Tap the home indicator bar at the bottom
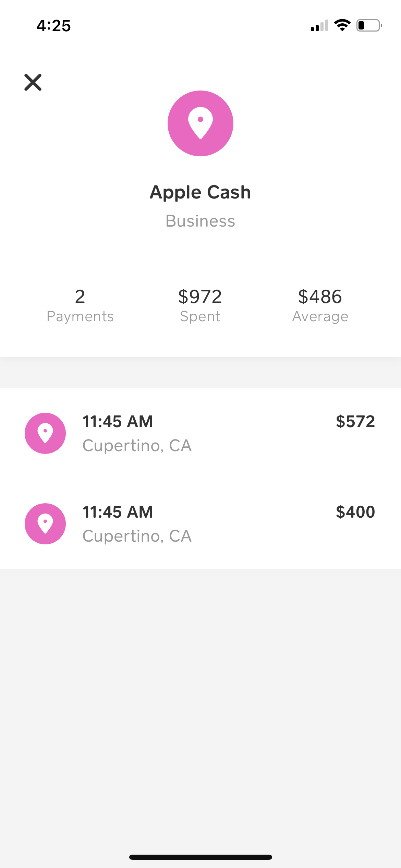 coord(200,857)
